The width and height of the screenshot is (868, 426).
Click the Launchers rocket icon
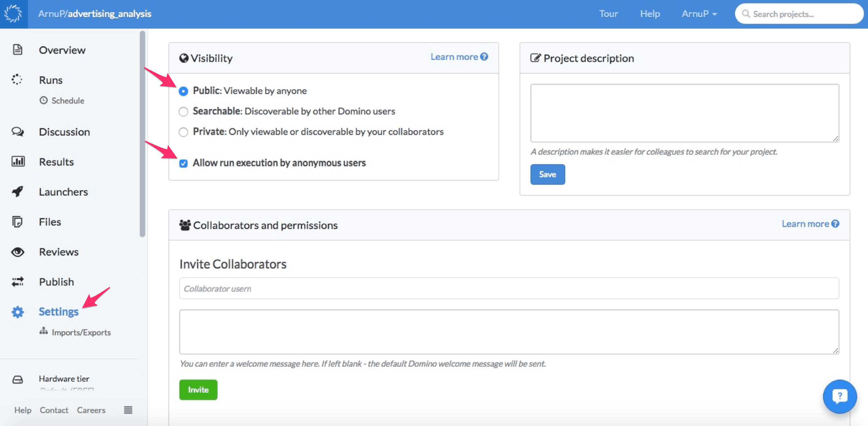(x=18, y=191)
